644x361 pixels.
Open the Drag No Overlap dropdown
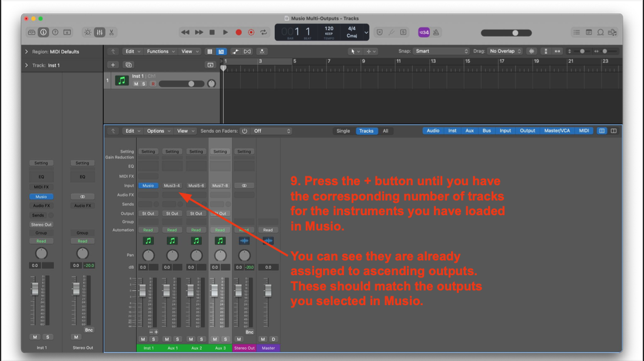505,51
